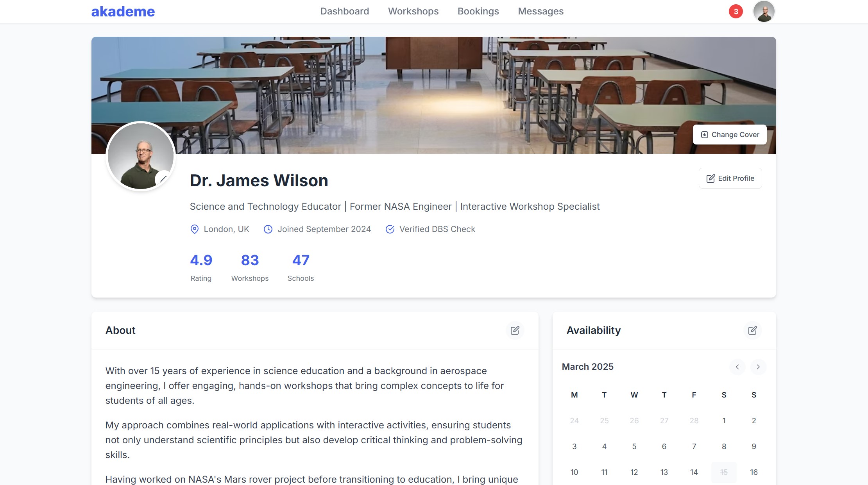Open the Workshops nav item

click(x=413, y=11)
